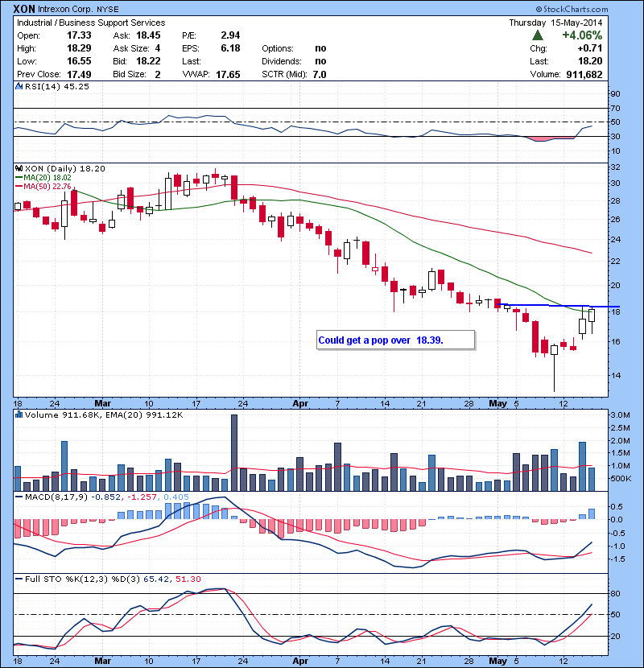The width and height of the screenshot is (644, 668).
Task: Click the 90 level on RSI axis
Action: 615,93
